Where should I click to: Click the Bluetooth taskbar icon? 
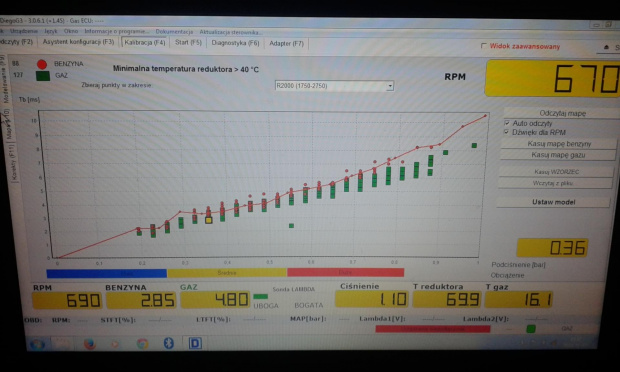168,343
